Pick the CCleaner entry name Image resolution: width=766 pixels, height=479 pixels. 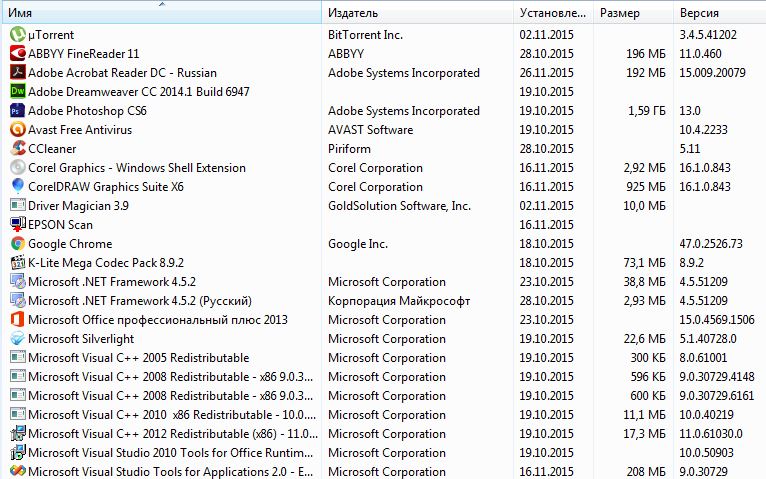(x=52, y=148)
